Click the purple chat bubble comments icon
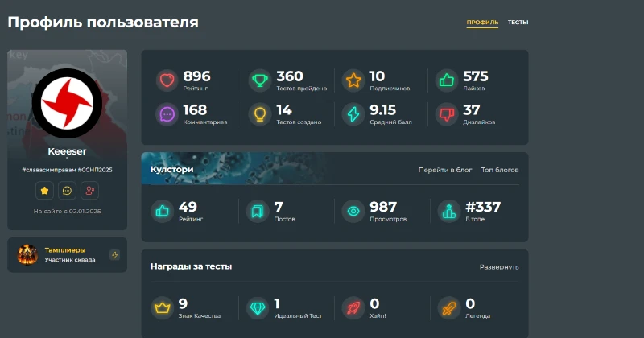 click(x=167, y=114)
